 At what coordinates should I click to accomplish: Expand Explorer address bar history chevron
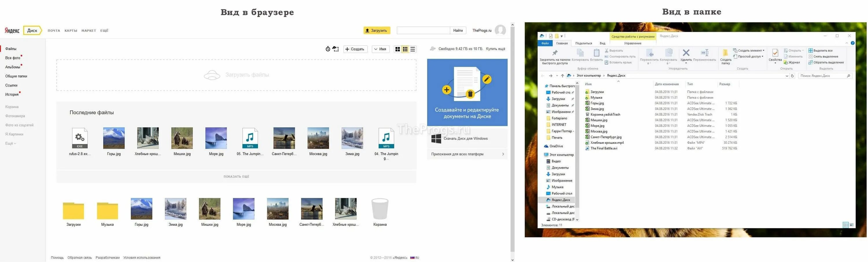click(x=787, y=76)
